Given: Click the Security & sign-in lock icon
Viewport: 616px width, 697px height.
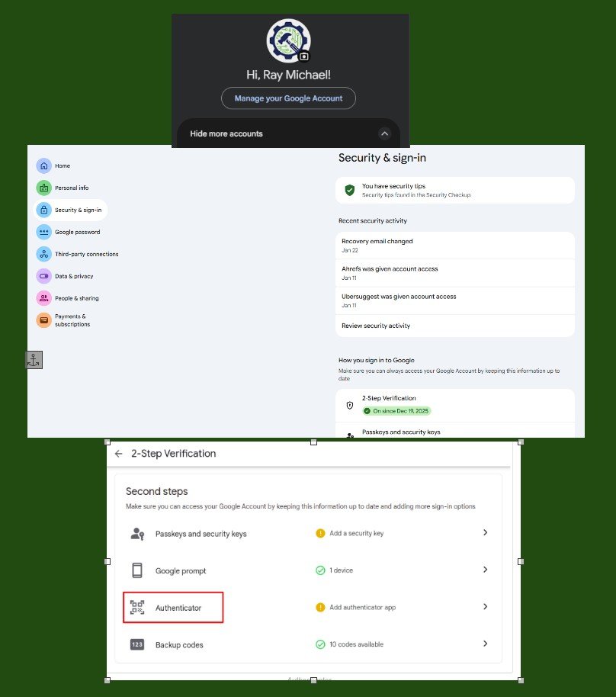Looking at the screenshot, I should [x=44, y=210].
